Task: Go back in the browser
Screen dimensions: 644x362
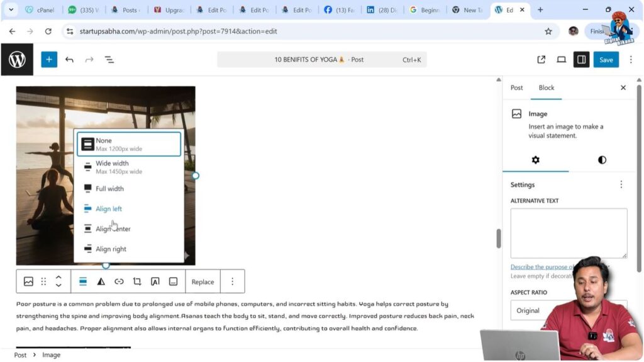Action: (13, 31)
